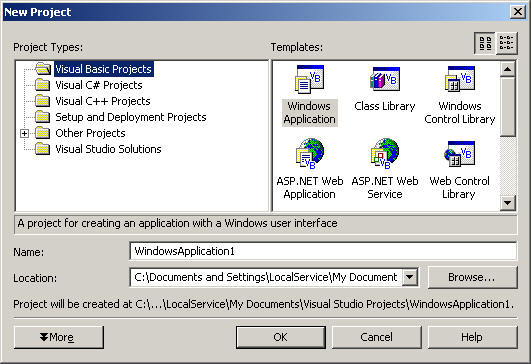Click the templates scrollbar thumb
531x364 pixels.
click(x=508, y=107)
